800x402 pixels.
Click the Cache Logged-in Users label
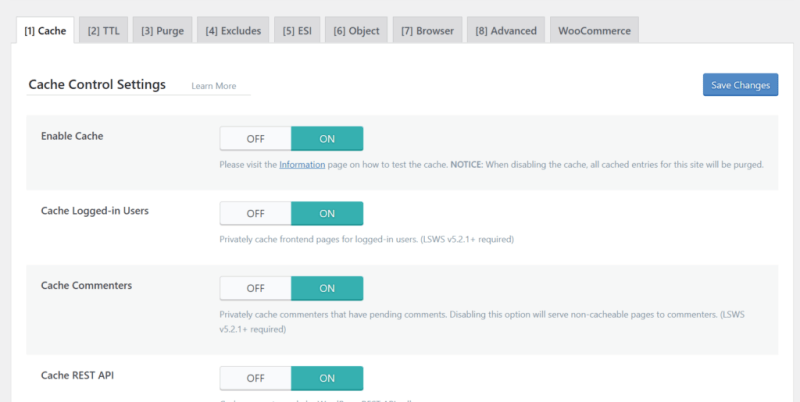pos(95,211)
